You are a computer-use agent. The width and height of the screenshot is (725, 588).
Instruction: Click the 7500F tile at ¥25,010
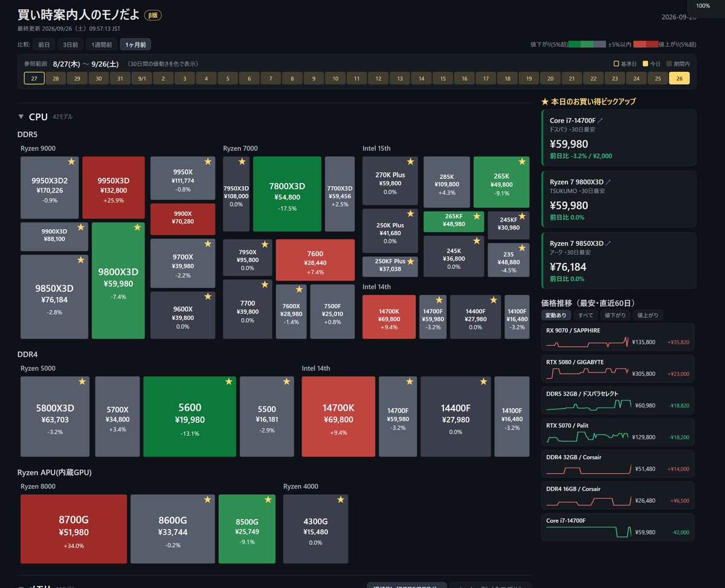(332, 311)
